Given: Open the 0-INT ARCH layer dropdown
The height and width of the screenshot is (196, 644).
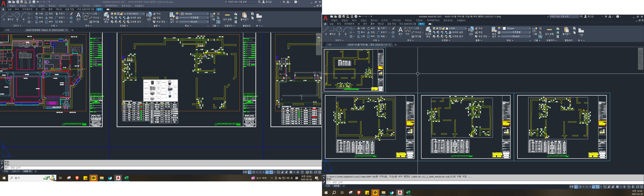Looking at the screenshot, I should (x=144, y=14).
